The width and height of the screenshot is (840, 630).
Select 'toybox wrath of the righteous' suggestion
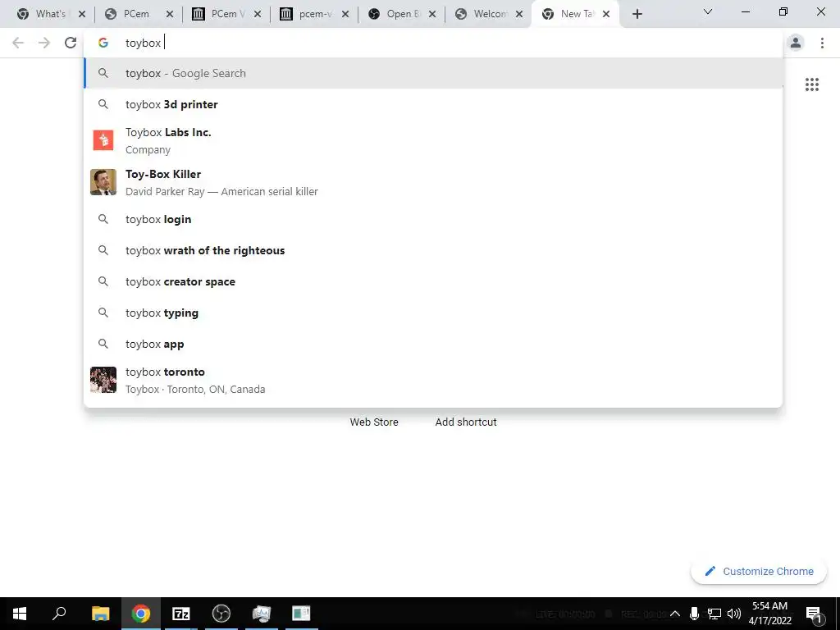tap(433, 250)
